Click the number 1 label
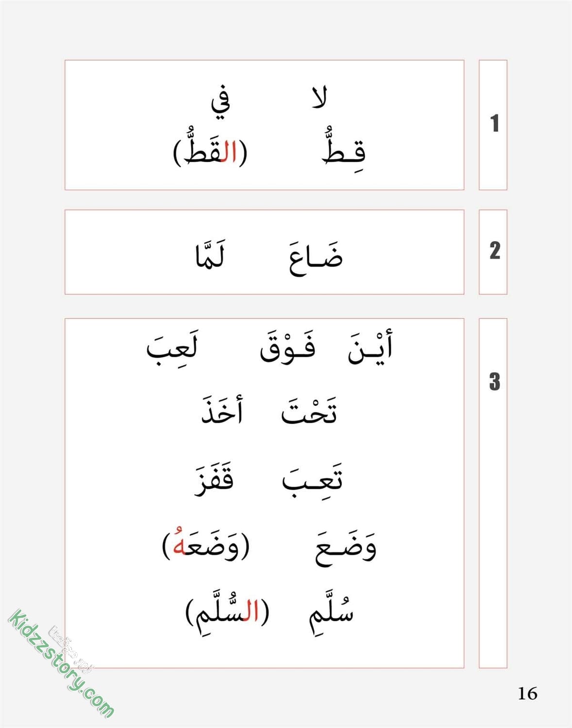Screen dimensions: 572x728 494,123
